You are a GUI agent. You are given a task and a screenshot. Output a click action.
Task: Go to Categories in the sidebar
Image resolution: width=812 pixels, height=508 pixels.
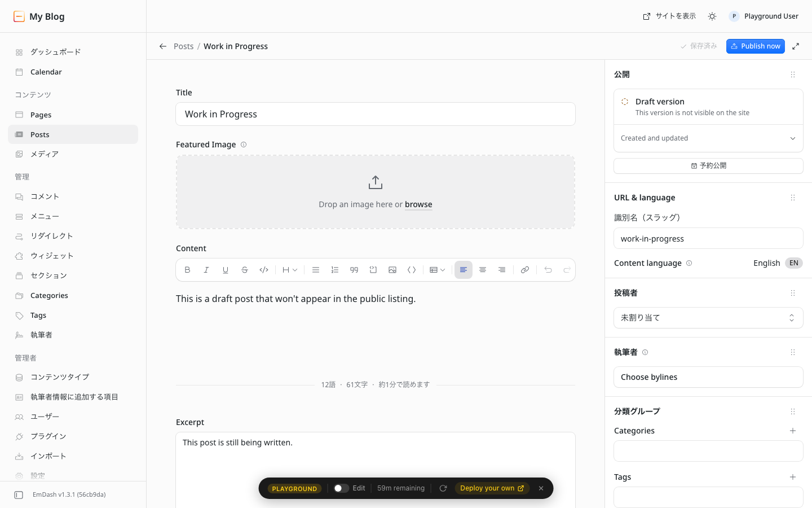tap(73, 295)
